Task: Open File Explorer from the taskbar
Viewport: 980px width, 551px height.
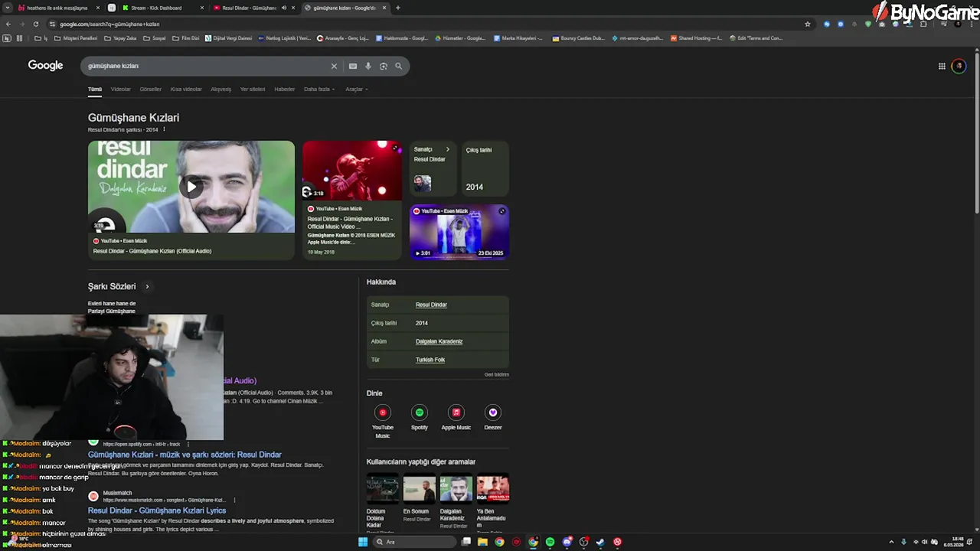Action: (482, 542)
